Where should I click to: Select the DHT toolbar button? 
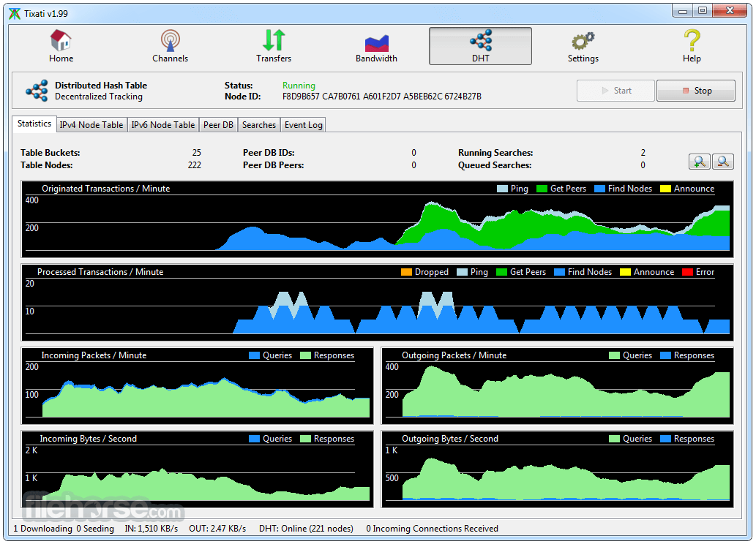point(480,46)
